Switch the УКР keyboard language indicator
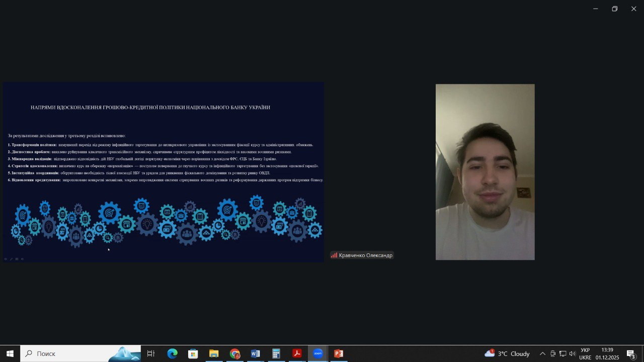644x362 pixels. pyautogui.click(x=585, y=353)
